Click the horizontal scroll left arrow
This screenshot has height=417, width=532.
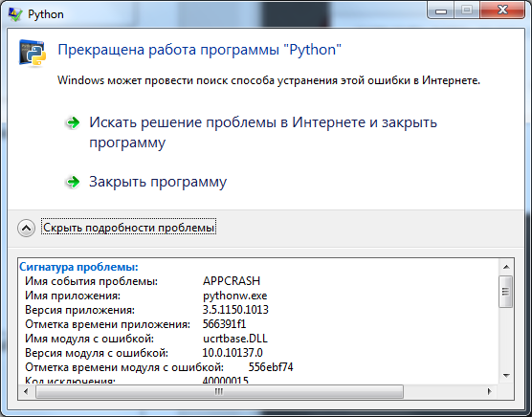(26, 391)
